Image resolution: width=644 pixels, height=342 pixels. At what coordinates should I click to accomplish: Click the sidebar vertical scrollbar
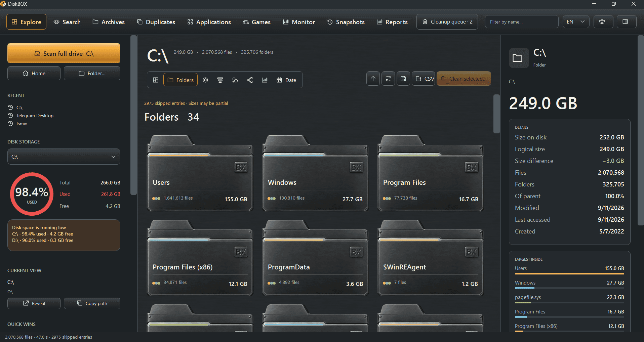[133, 115]
